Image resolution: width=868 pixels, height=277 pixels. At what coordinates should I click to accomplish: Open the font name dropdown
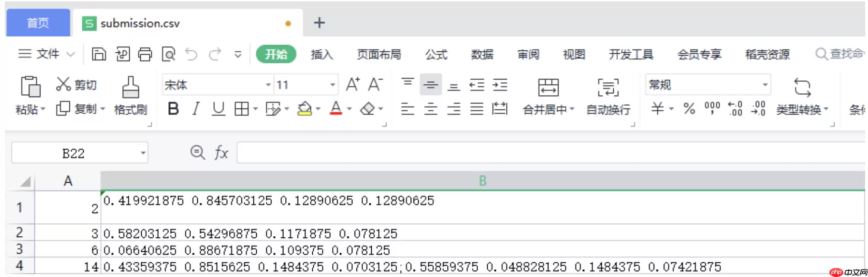pos(268,85)
